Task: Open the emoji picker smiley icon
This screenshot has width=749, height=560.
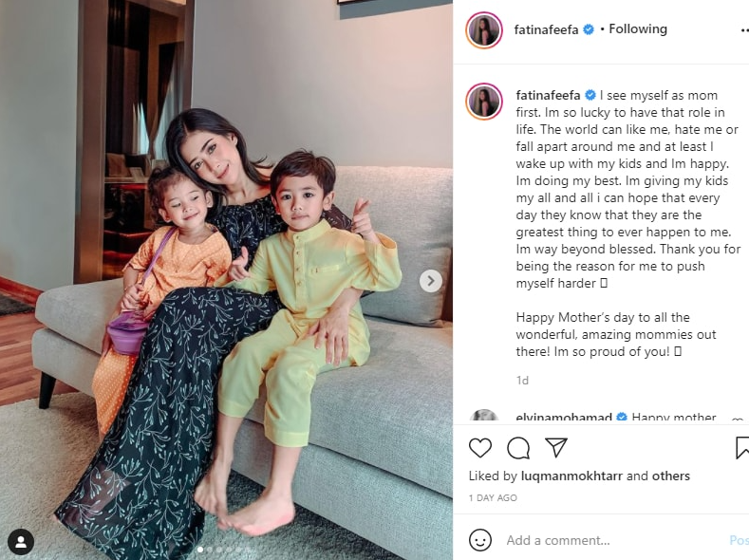Action: tap(480, 540)
